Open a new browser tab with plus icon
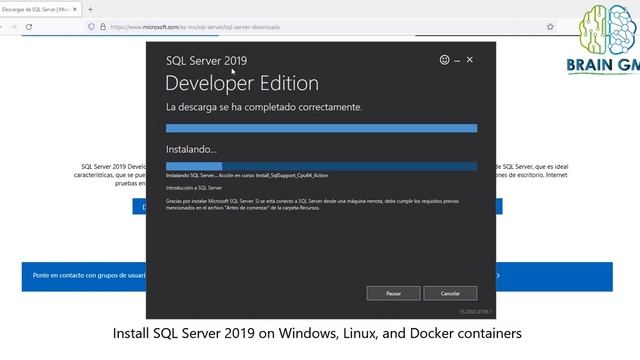Viewport: 640px width, 360px height. coord(90,9)
